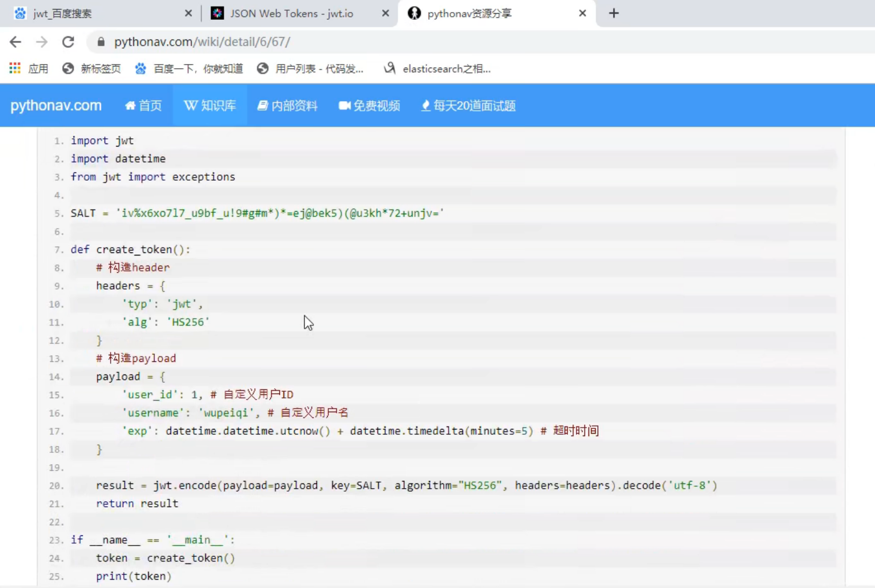This screenshot has width=875, height=588.
Task: Open 知识库 in site navigation
Action: coord(210,106)
